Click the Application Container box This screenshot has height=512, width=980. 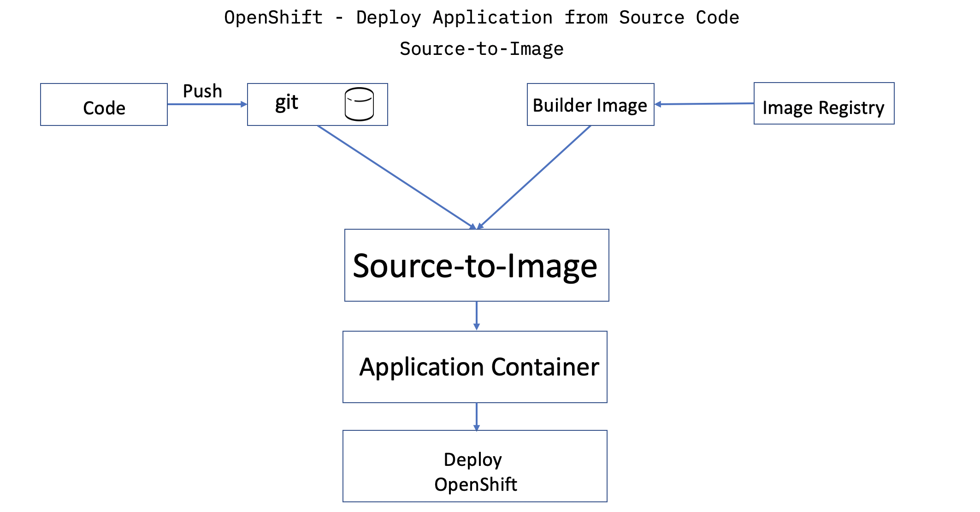pyautogui.click(x=475, y=367)
